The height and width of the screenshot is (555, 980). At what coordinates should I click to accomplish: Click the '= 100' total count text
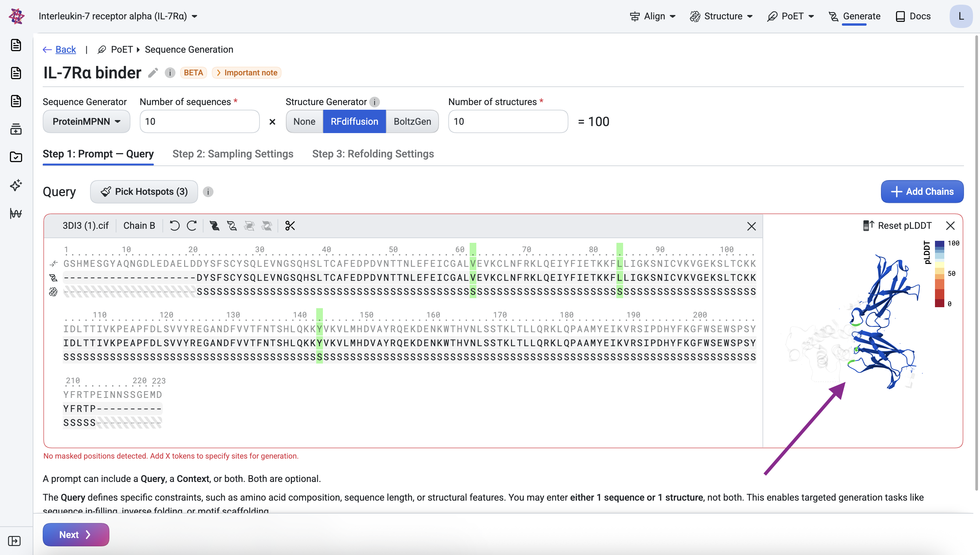tap(593, 122)
